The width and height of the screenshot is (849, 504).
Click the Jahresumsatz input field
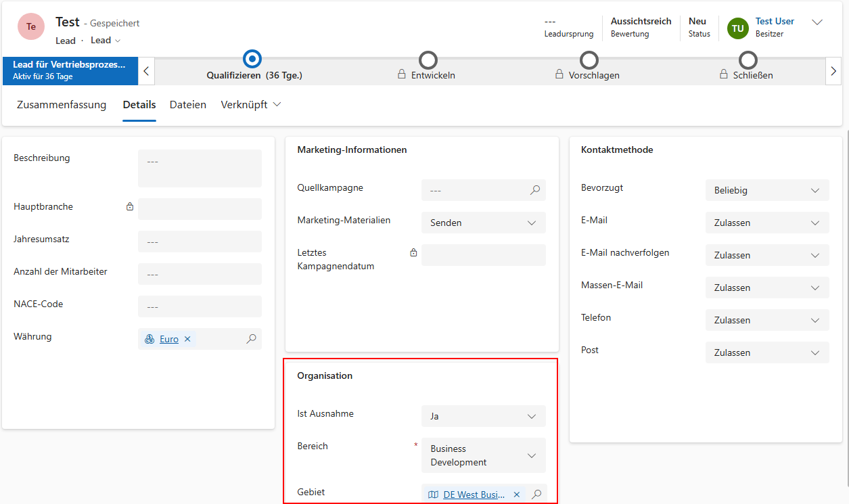[200, 242]
